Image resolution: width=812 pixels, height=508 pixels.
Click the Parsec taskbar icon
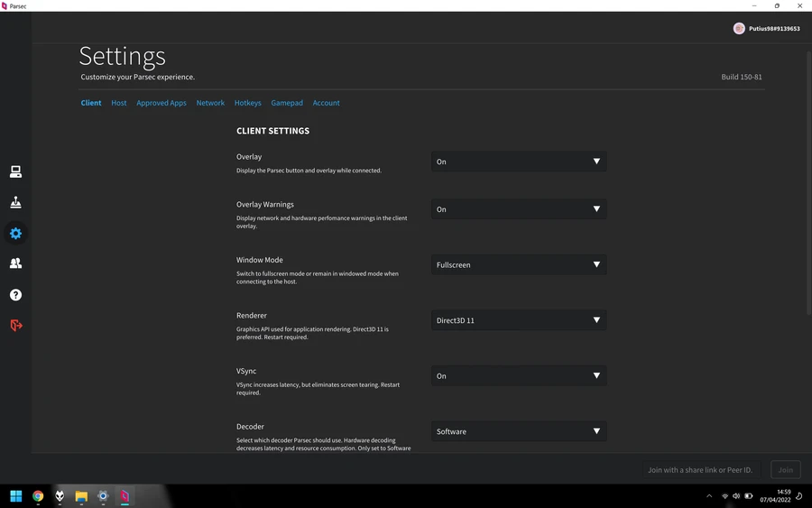pyautogui.click(x=125, y=496)
